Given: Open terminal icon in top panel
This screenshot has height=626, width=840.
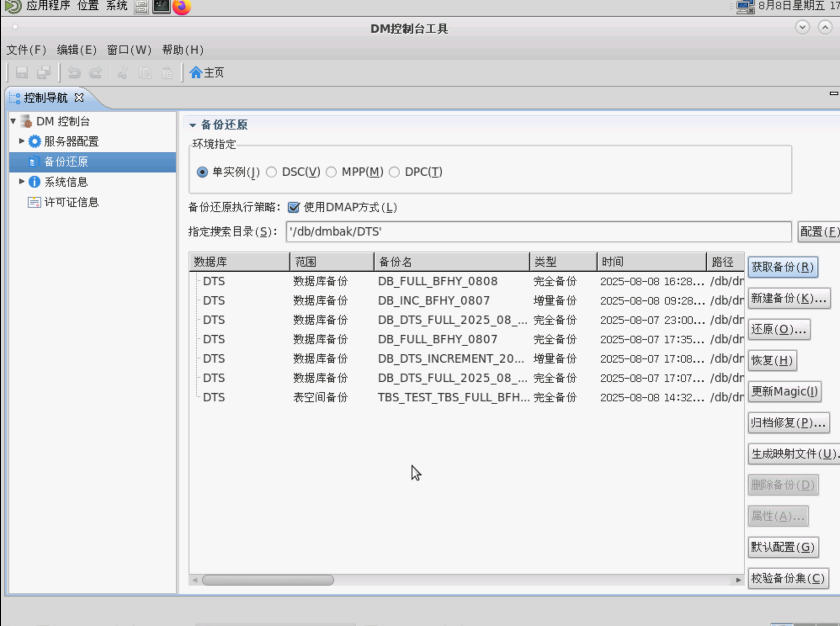Looking at the screenshot, I should [x=161, y=7].
